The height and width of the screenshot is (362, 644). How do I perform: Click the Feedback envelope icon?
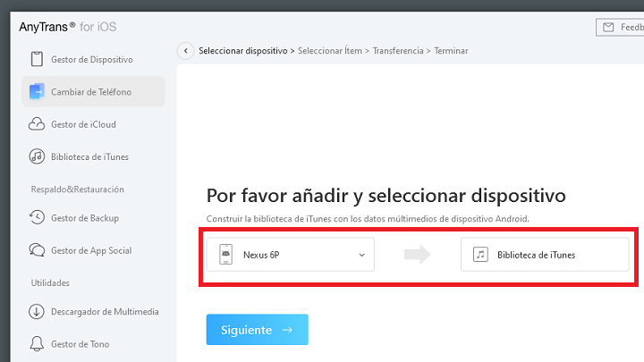coord(608,27)
